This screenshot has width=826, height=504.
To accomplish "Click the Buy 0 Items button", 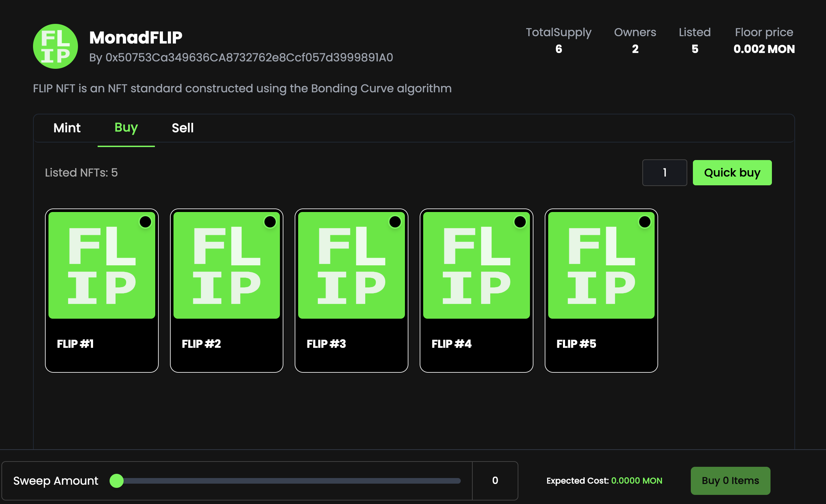I will 730,480.
